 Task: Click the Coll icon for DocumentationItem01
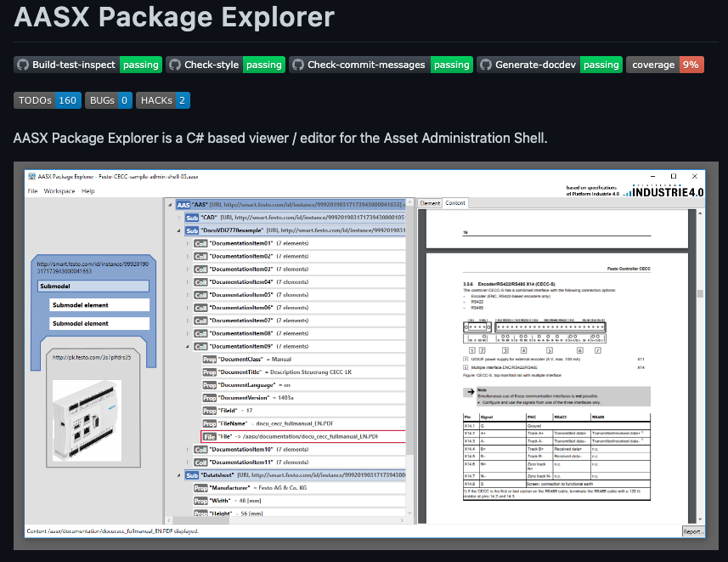pos(200,243)
